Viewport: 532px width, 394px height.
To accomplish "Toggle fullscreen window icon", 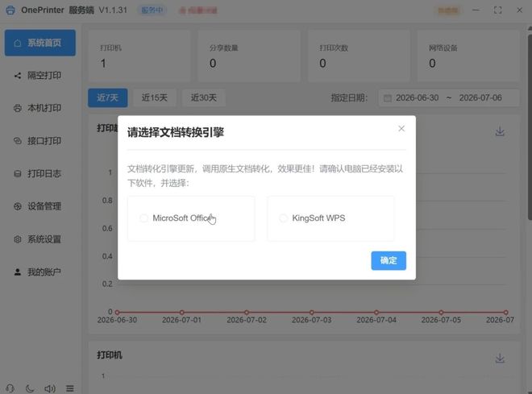I will pos(497,10).
